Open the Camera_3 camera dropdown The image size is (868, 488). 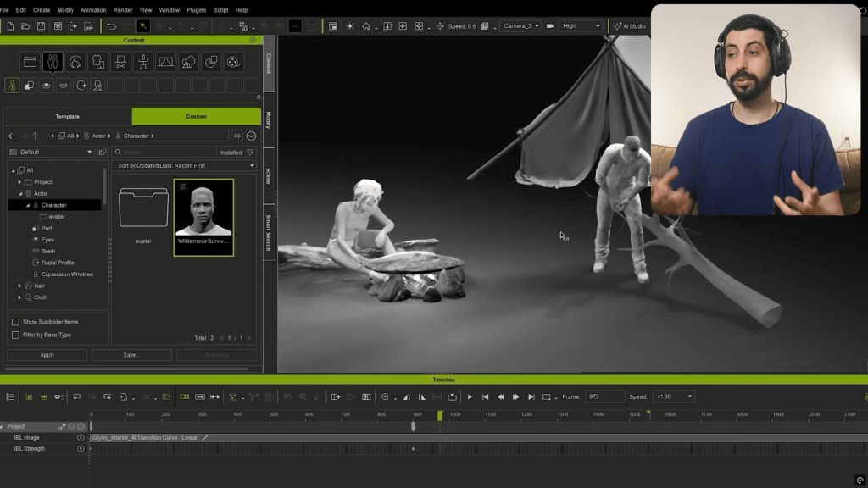[x=520, y=26]
